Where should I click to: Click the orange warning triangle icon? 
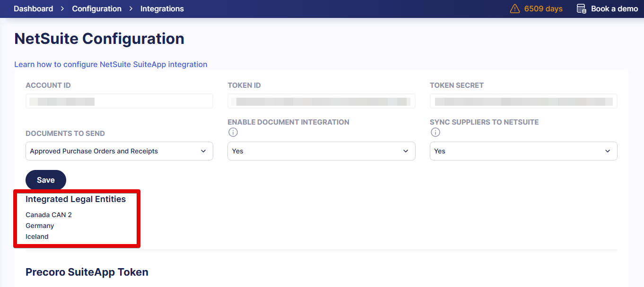click(515, 8)
